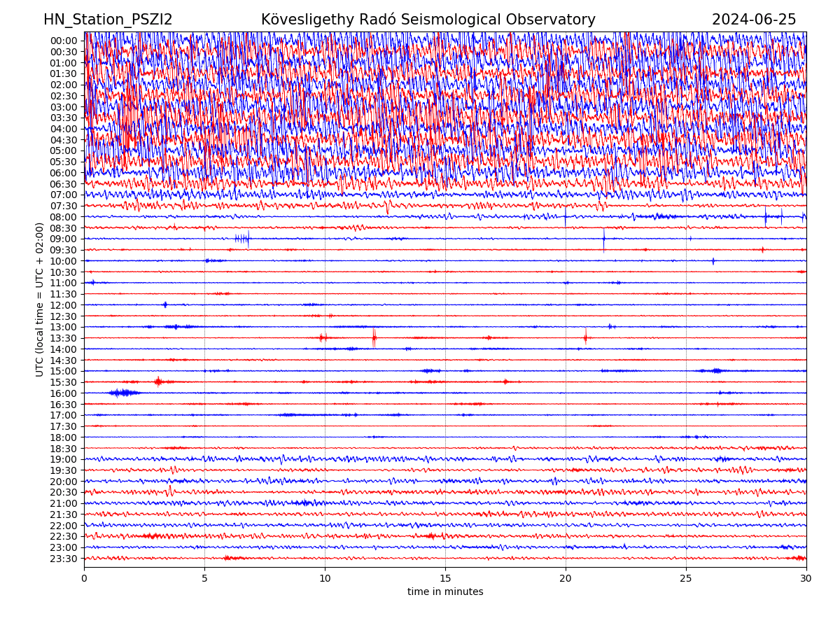
Task: Click the 0 tick on the minutes axis
Action: [84, 579]
